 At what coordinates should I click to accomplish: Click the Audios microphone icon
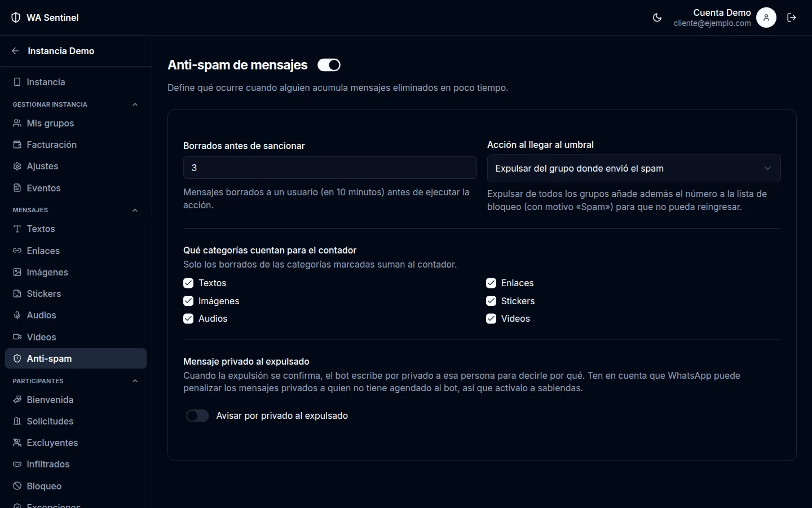(x=17, y=315)
